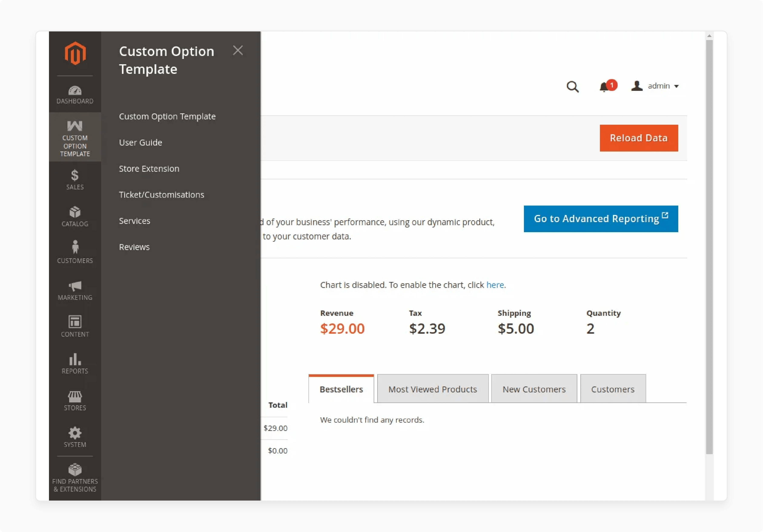This screenshot has width=763, height=532.
Task: Select the Most Viewed Products tab
Action: coord(433,388)
